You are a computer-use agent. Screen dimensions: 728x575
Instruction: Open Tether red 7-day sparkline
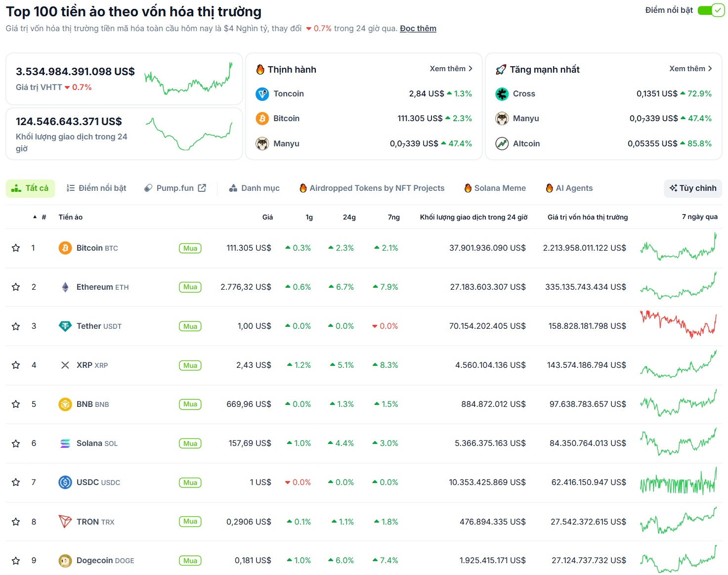click(679, 324)
